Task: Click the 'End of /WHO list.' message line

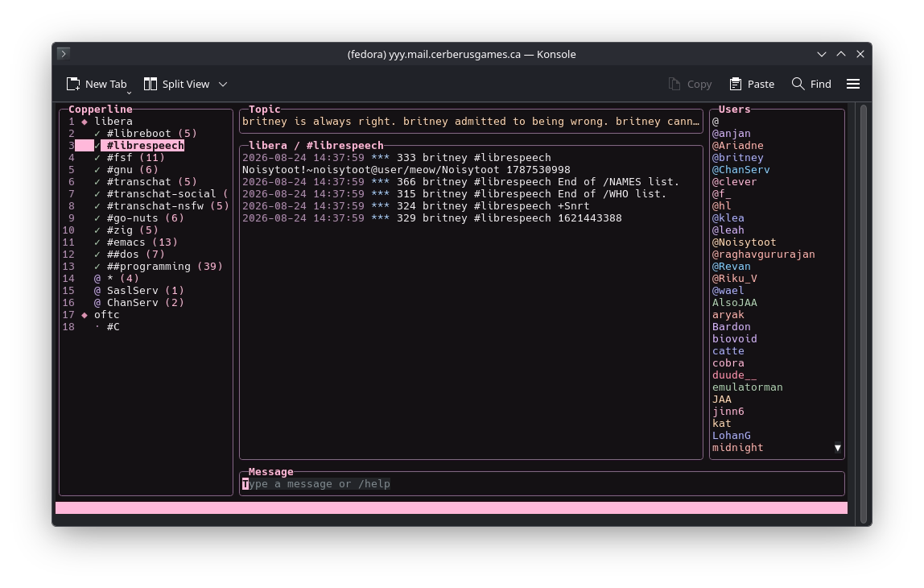Action: click(x=454, y=194)
